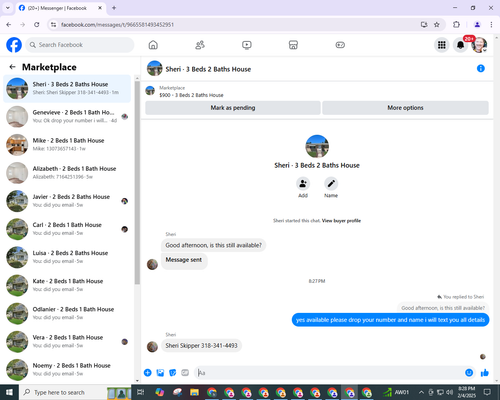Send a thumbs-up like

485,373
